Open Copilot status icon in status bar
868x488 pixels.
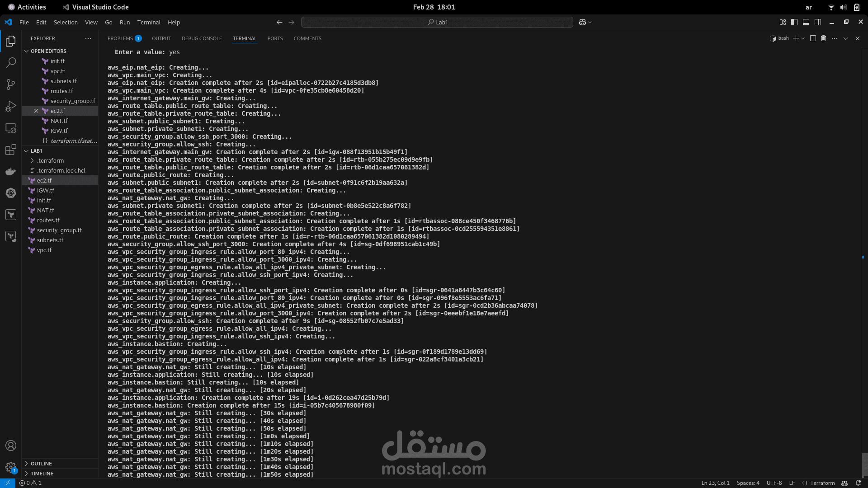pyautogui.click(x=844, y=483)
